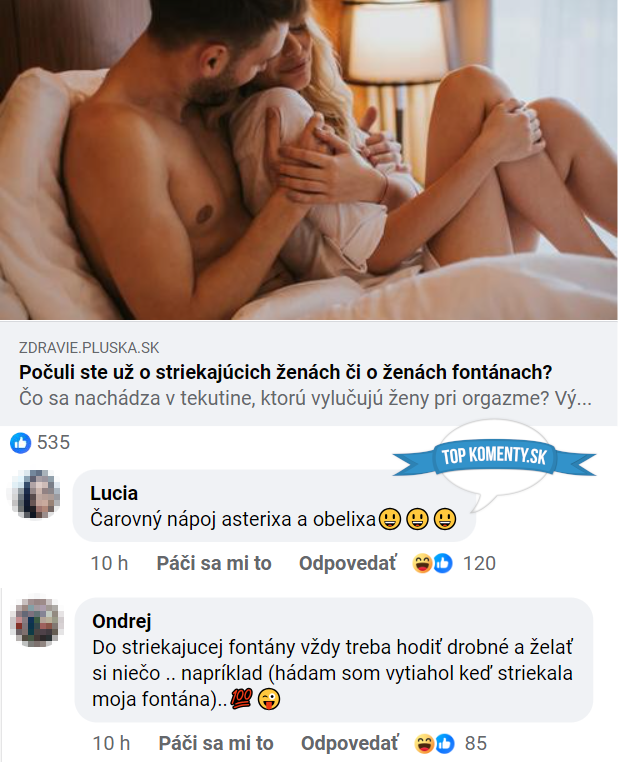Click the like reaction icon on Ondrej's comment
Viewport: 618px width, 777px height.
pos(445,743)
